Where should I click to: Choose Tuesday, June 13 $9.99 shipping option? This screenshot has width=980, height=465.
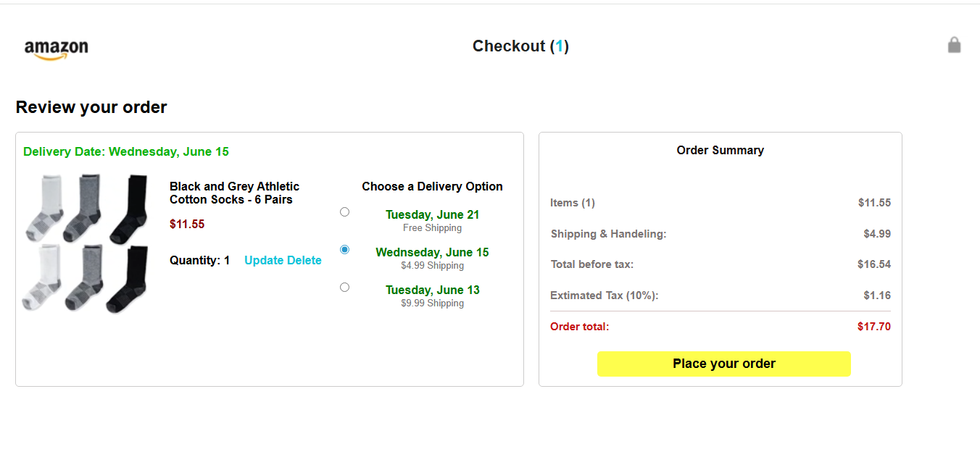tap(344, 288)
